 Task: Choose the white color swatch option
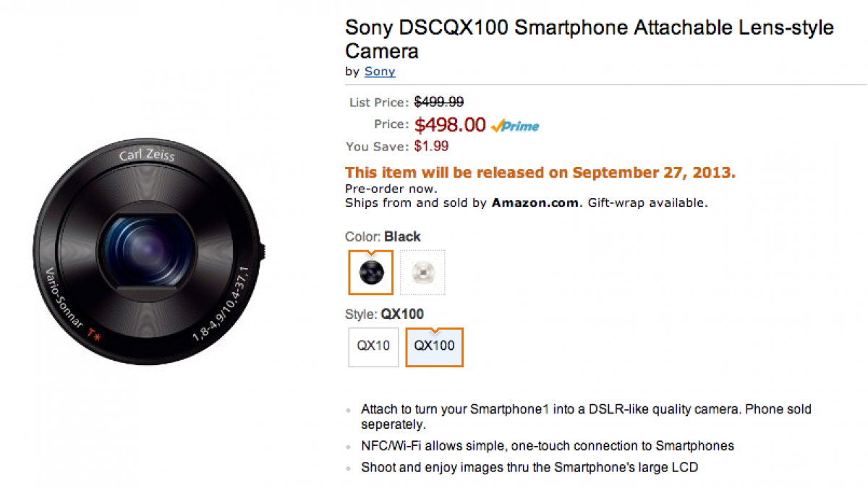click(422, 273)
